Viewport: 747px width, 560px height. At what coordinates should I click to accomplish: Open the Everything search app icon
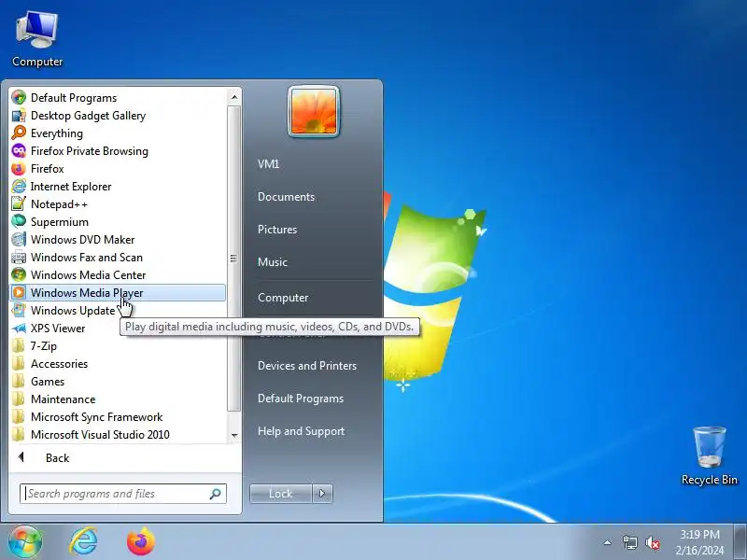[x=19, y=133]
